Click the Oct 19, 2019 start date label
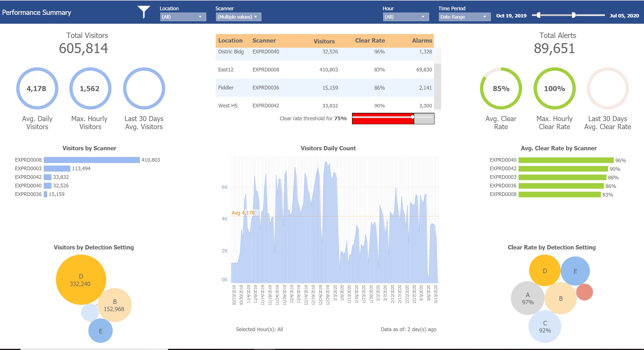Image resolution: width=644 pixels, height=350 pixels. tap(511, 16)
